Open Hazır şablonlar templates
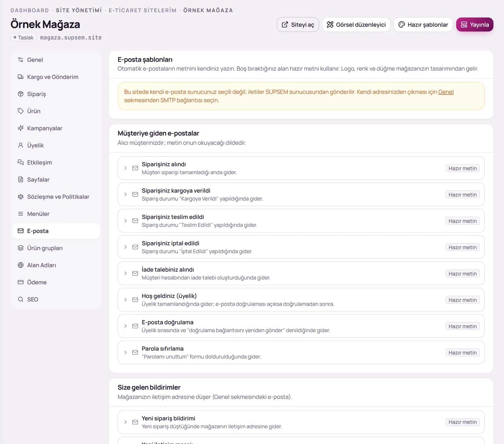The image size is (504, 444). (423, 25)
